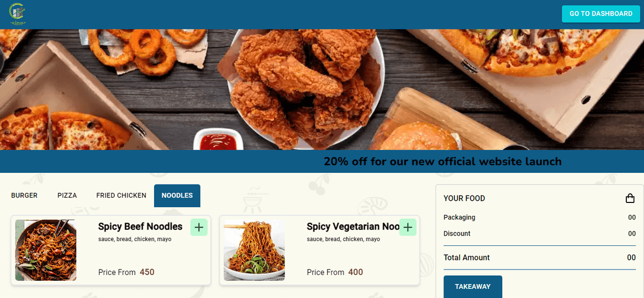
Task: Select the Fried Chicken tab
Action: 121,195
